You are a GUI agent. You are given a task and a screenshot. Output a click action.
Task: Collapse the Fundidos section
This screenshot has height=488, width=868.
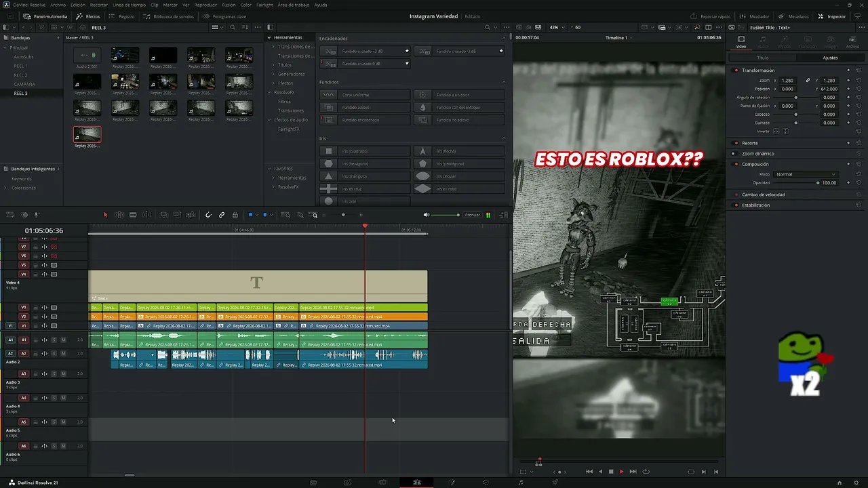503,82
